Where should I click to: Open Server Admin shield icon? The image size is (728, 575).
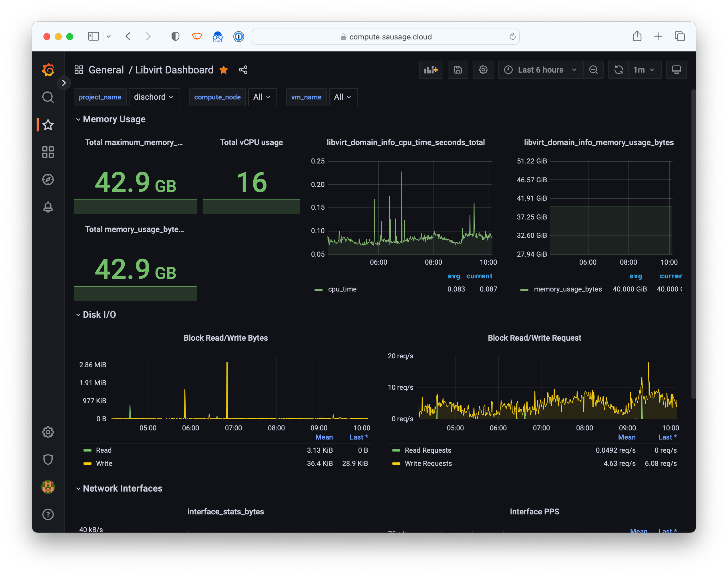[x=48, y=460]
